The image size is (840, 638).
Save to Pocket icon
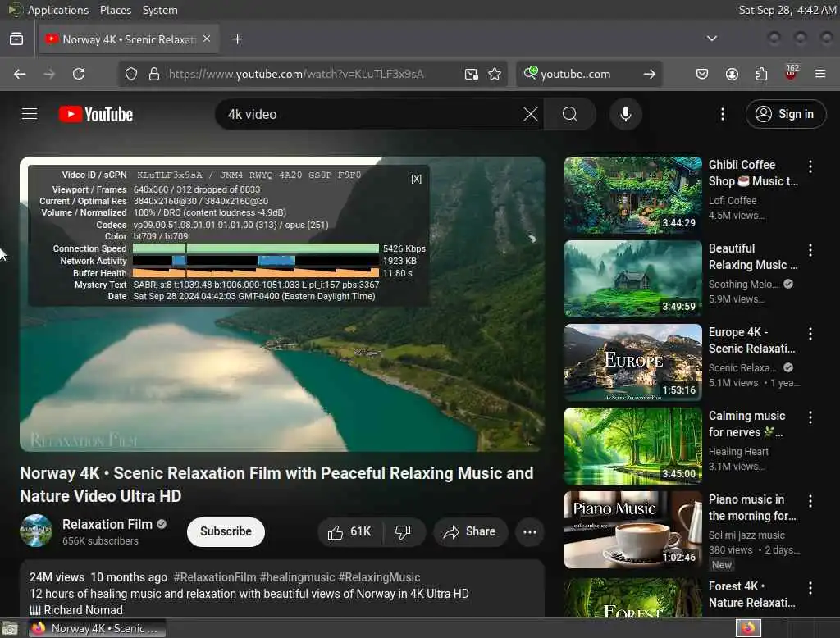(702, 74)
